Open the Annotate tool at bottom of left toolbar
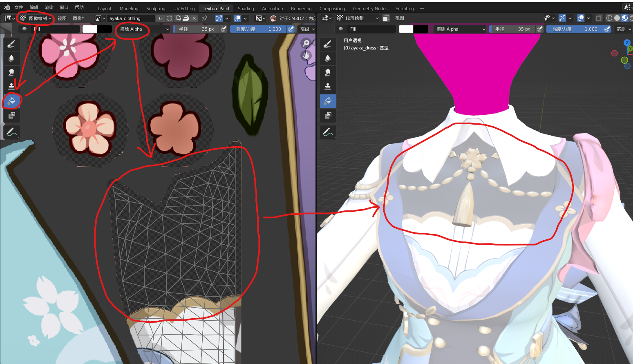This screenshot has height=364, width=633. tap(11, 132)
